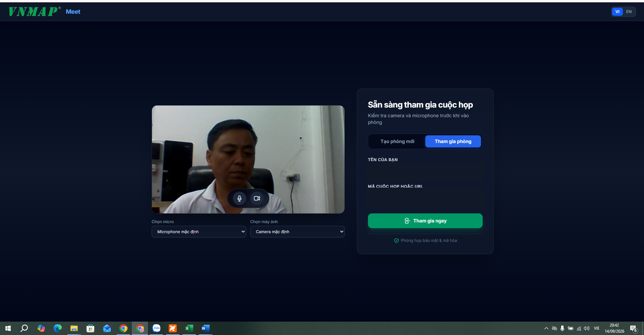Open Zalo from the taskbar
The image size is (644, 335).
click(156, 328)
